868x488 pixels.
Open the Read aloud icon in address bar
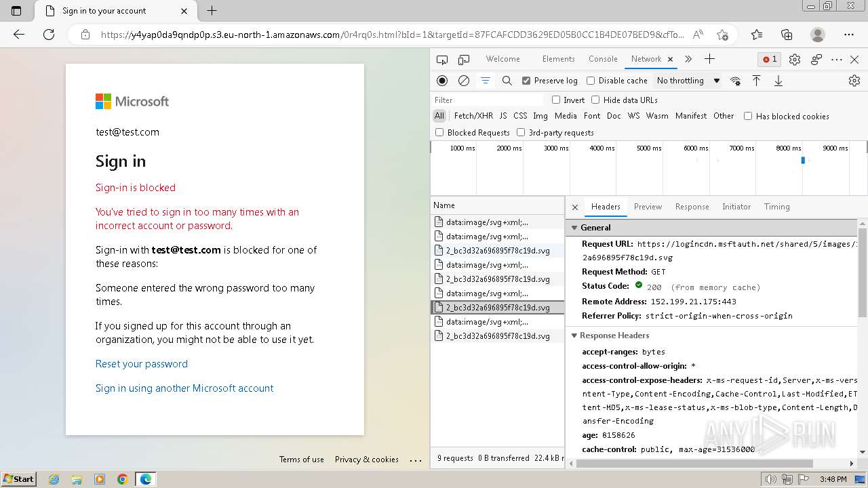tap(698, 35)
